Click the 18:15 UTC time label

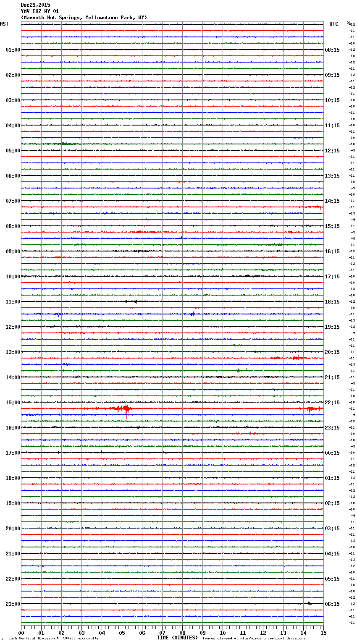[x=332, y=301]
